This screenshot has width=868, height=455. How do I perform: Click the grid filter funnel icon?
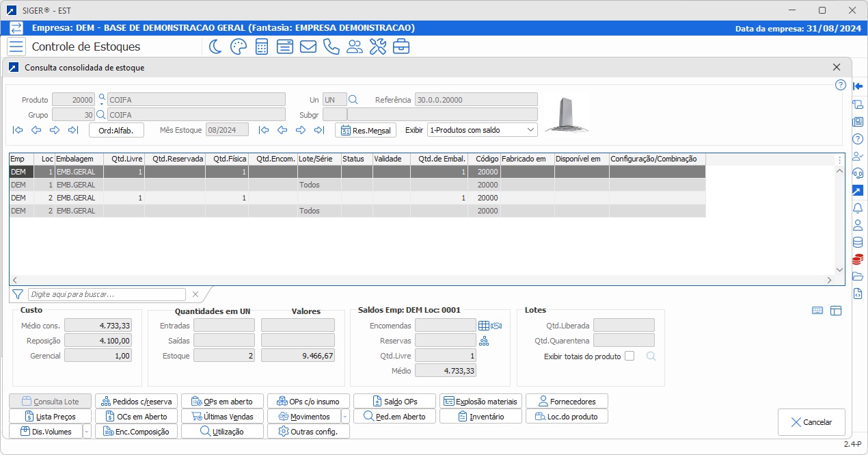coord(18,294)
